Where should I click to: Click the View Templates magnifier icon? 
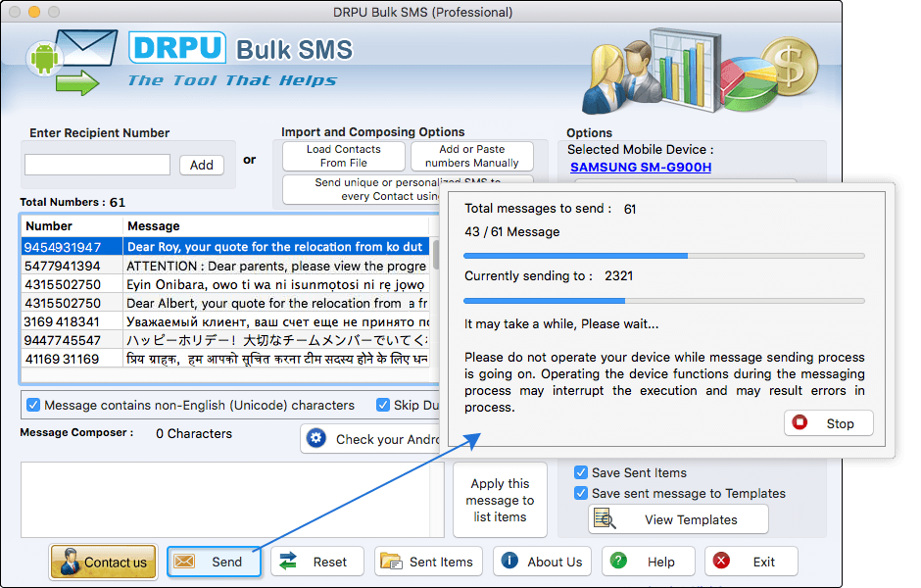[x=605, y=519]
